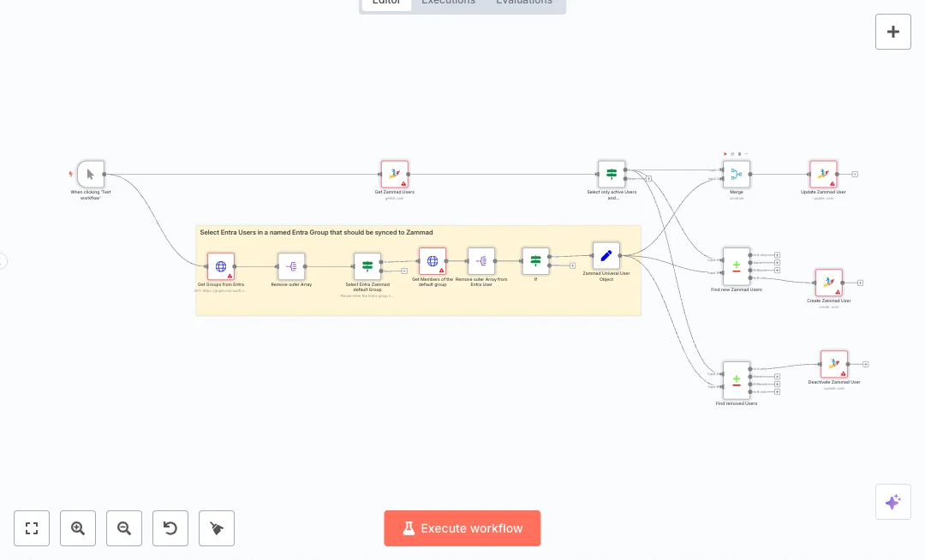Zoom in on the canvas
This screenshot has height=560, width=925.
(x=78, y=528)
